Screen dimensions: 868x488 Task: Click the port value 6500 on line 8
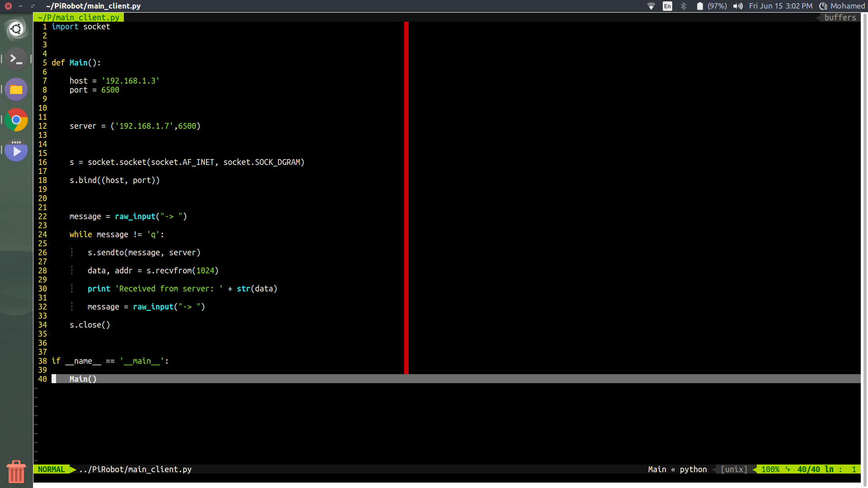pos(110,90)
